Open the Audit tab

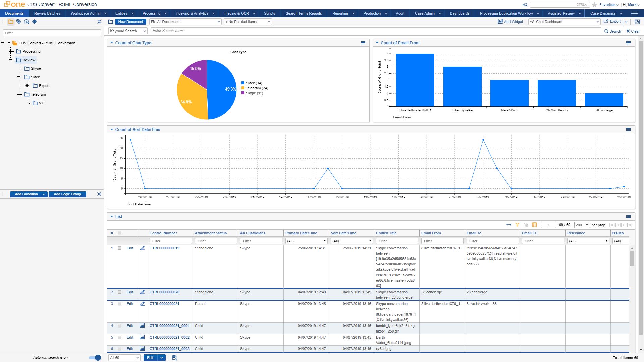pyautogui.click(x=400, y=13)
